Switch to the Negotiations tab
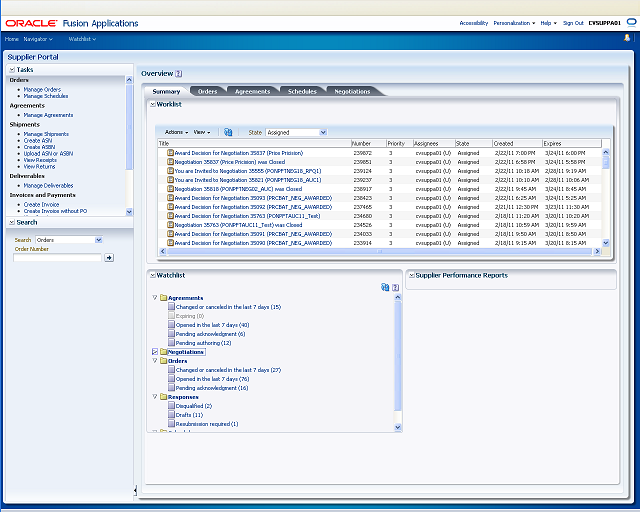 coord(352,91)
